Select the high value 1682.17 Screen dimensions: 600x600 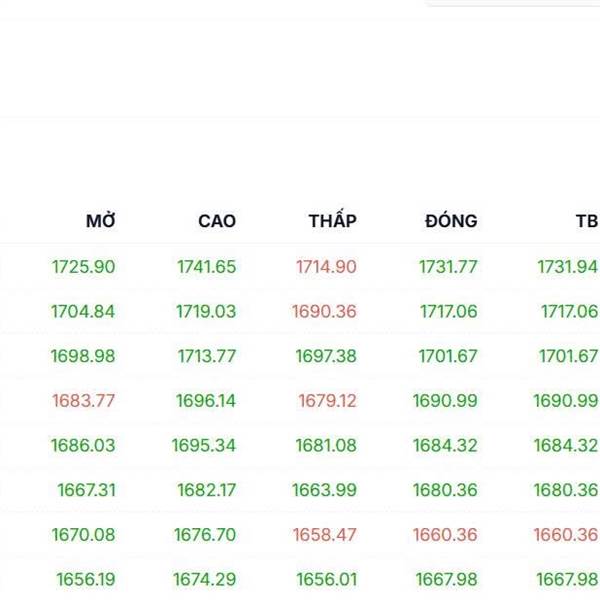coord(207,490)
